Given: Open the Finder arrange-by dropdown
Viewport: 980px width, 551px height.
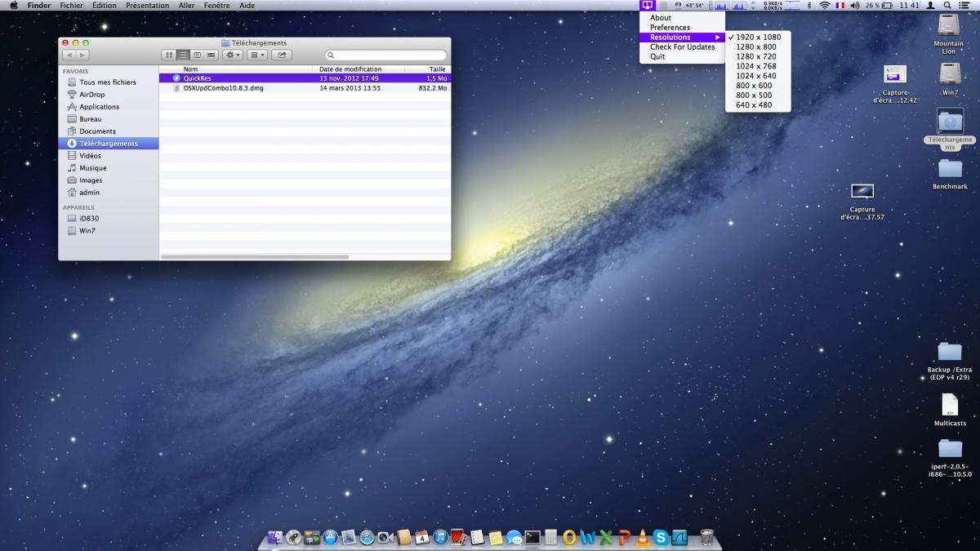Looking at the screenshot, I should point(257,55).
